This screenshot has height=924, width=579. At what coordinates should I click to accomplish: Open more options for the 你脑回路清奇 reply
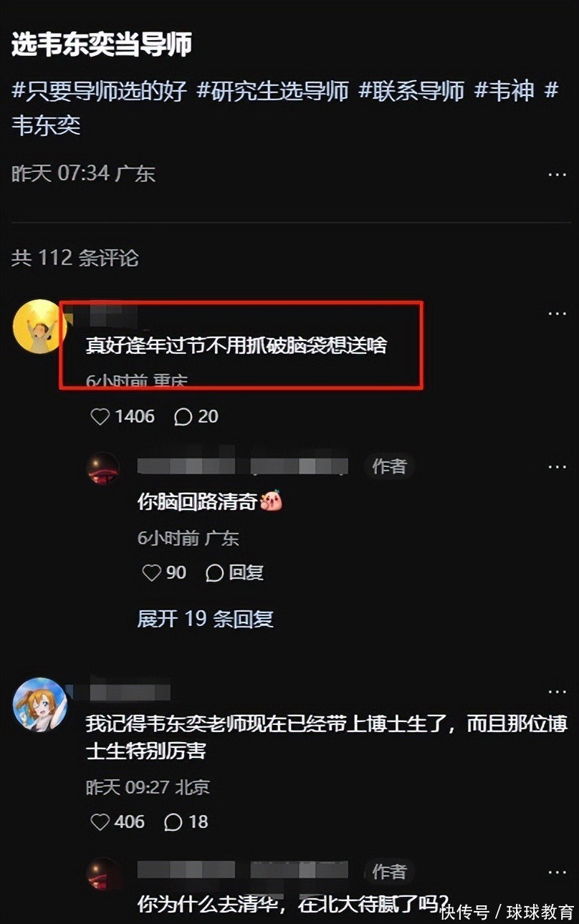pyautogui.click(x=558, y=467)
